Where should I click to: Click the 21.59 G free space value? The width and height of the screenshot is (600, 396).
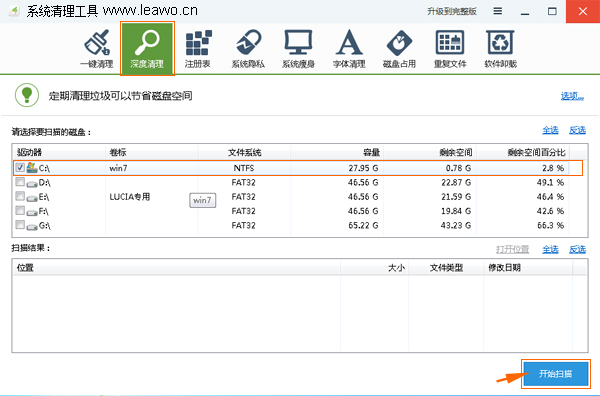(456, 197)
